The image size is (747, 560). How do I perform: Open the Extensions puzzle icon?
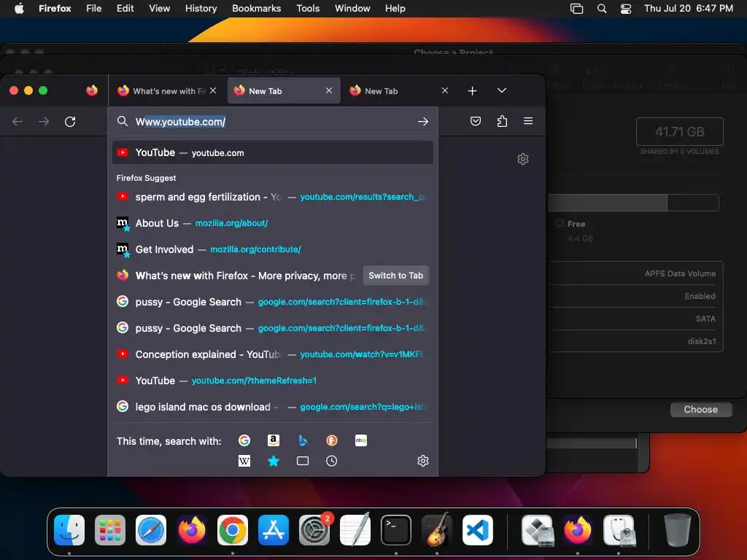pos(502,121)
